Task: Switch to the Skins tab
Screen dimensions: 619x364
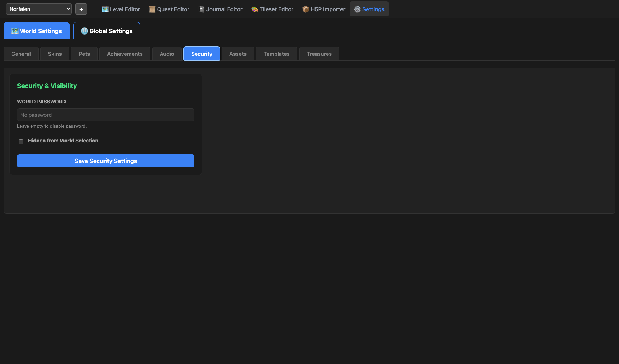Action: [55, 54]
